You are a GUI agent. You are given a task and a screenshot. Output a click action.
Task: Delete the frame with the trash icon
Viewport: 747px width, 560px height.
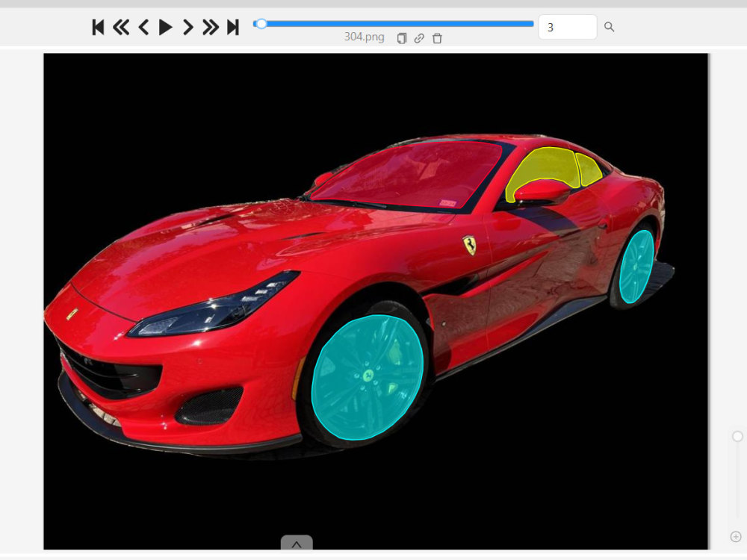point(437,38)
